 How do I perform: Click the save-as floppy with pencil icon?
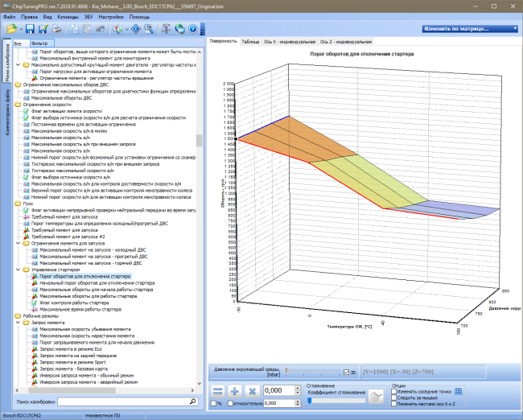(43, 29)
